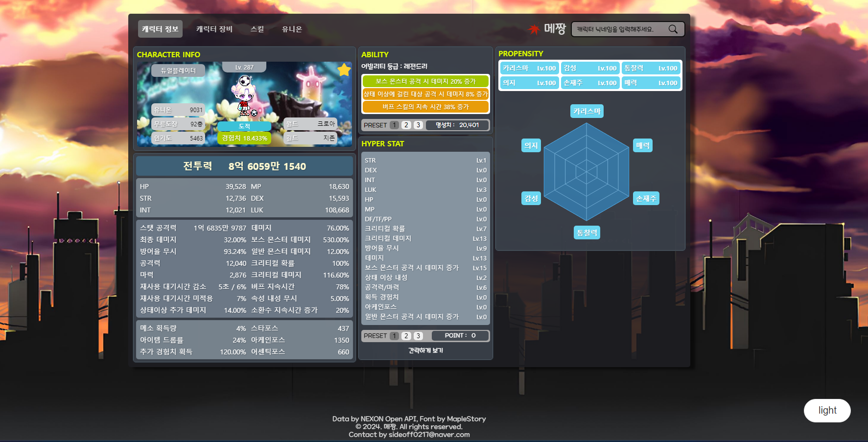868x442 pixels.
Task: Click the orange 상태 이상 damage 8% ability line
Action: point(425,94)
